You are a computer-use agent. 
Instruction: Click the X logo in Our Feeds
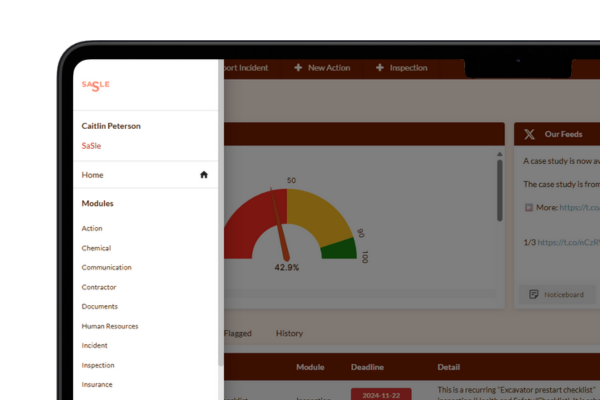[527, 135]
